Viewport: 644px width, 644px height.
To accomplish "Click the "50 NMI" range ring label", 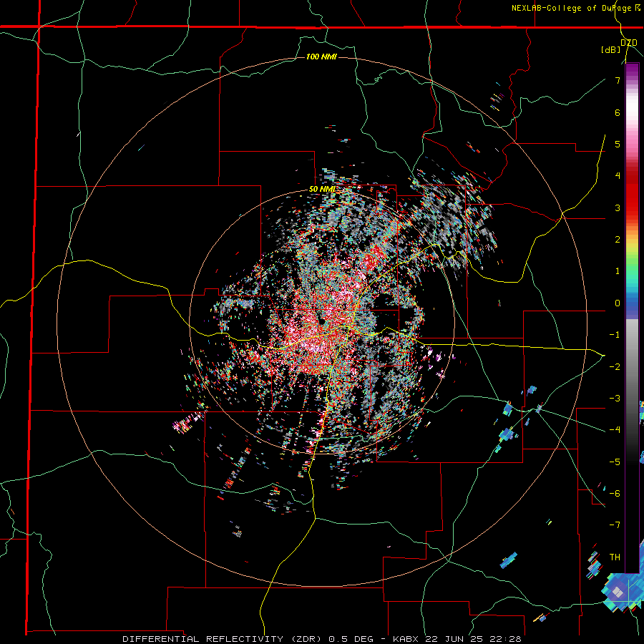I will point(322,190).
